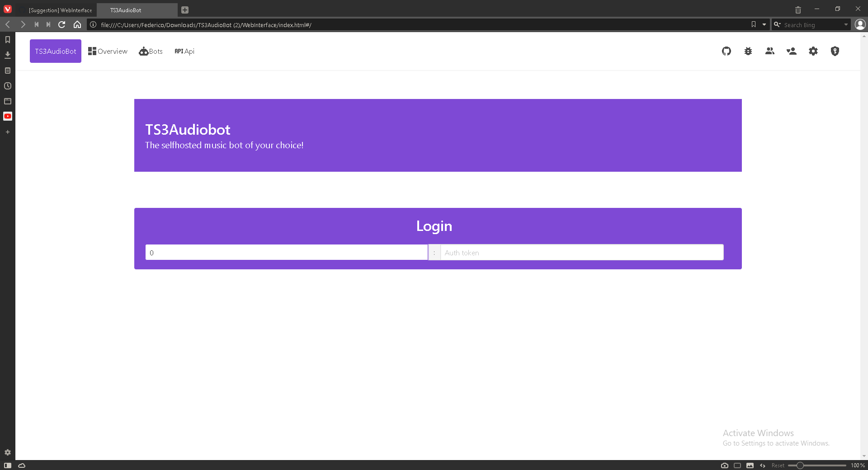Click the group of users icon in the navbar
Image resolution: width=868 pixels, height=470 pixels.
pos(770,51)
